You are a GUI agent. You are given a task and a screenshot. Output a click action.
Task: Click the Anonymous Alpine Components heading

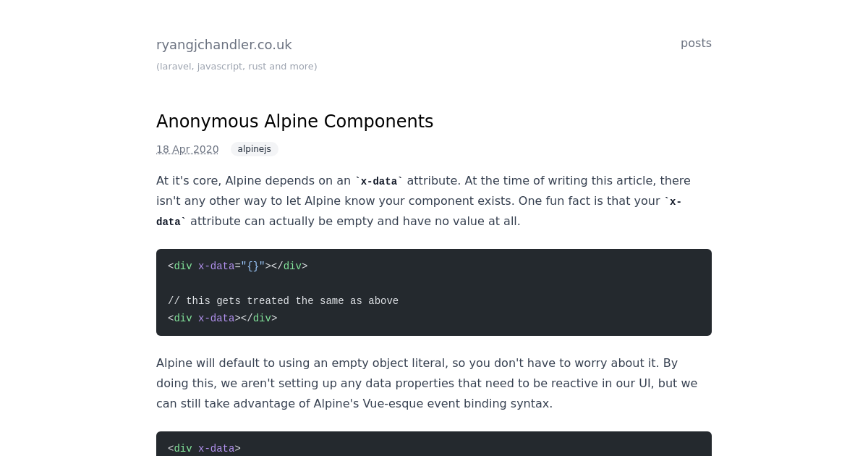[294, 122]
